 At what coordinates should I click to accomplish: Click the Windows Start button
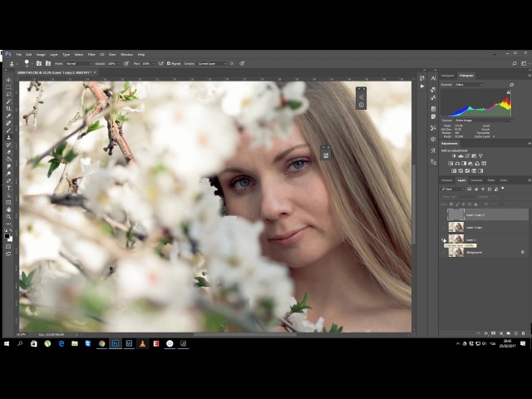pyautogui.click(x=7, y=343)
